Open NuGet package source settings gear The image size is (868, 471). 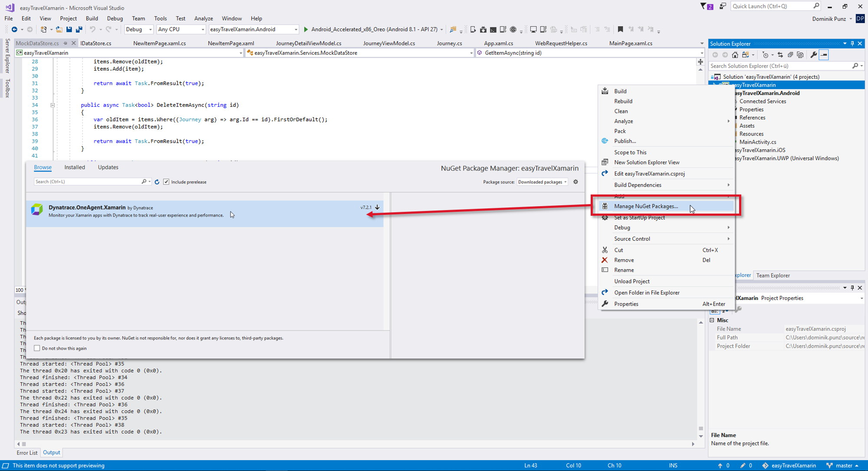pos(575,182)
